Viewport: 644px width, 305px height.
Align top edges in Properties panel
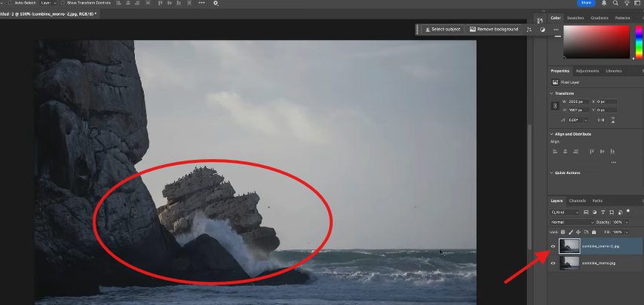coord(592,151)
